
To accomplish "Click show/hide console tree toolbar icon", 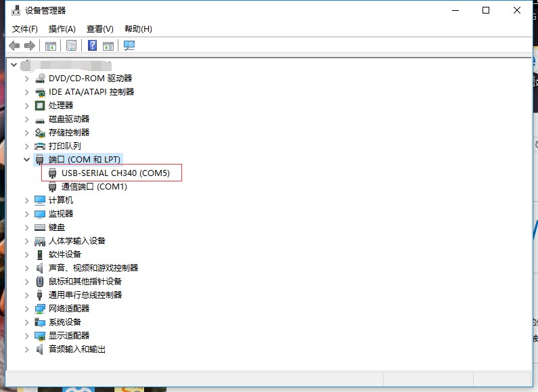I will [51, 45].
